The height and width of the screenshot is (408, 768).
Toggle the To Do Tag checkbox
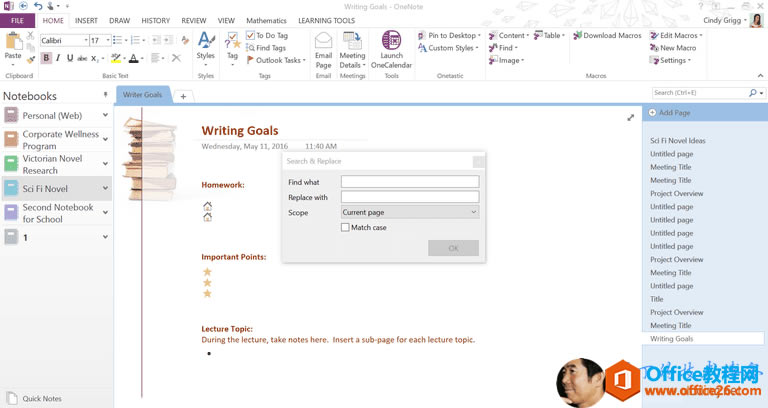250,35
